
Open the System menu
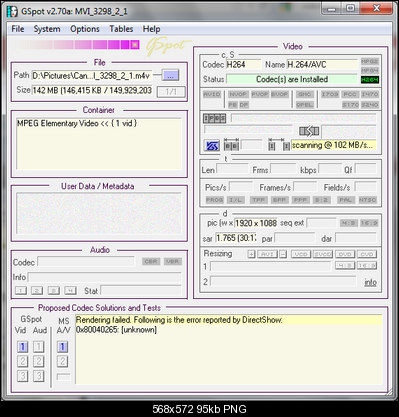pyautogui.click(x=47, y=29)
